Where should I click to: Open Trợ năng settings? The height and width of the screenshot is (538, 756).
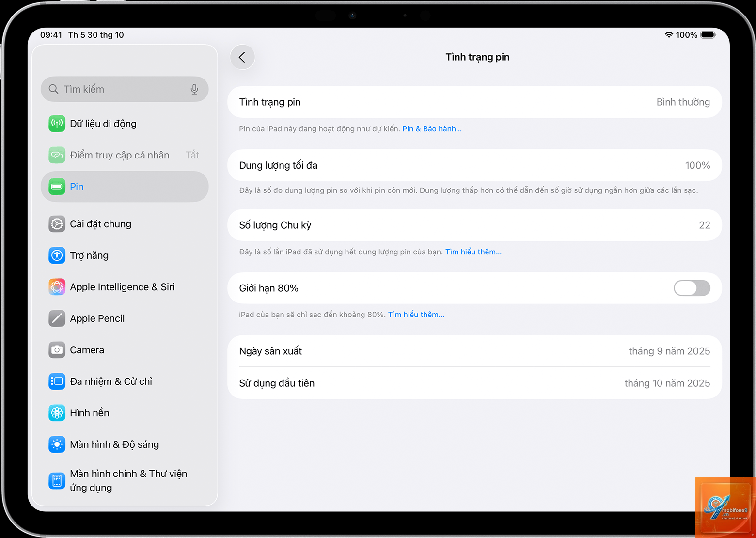click(x=125, y=255)
